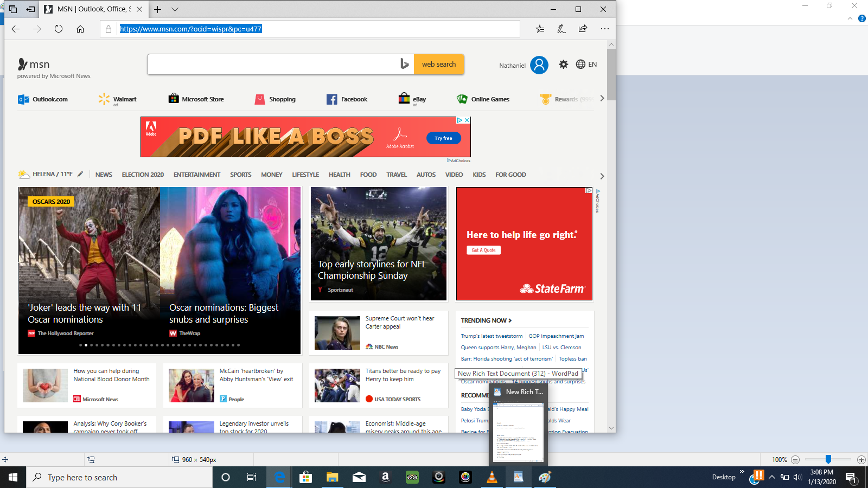Click the taskbar search box
Screen dimensions: 868x488
coord(119,477)
